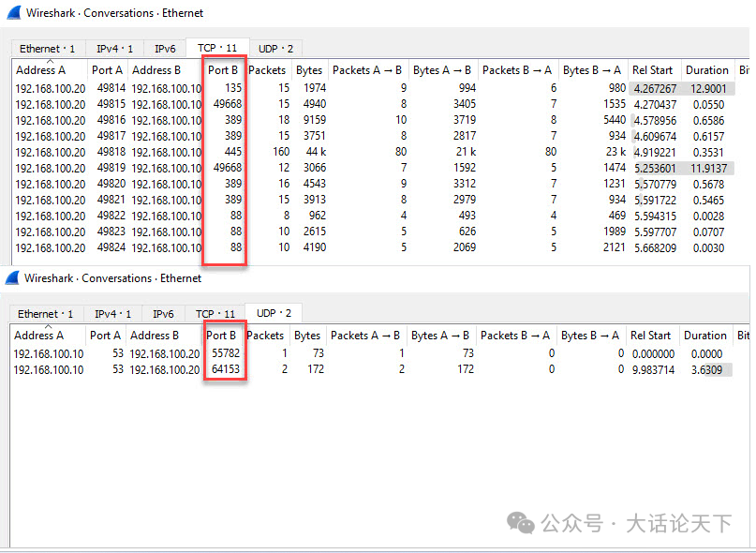Click Duration value 11.9137
This screenshot has width=756, height=553.
point(708,169)
